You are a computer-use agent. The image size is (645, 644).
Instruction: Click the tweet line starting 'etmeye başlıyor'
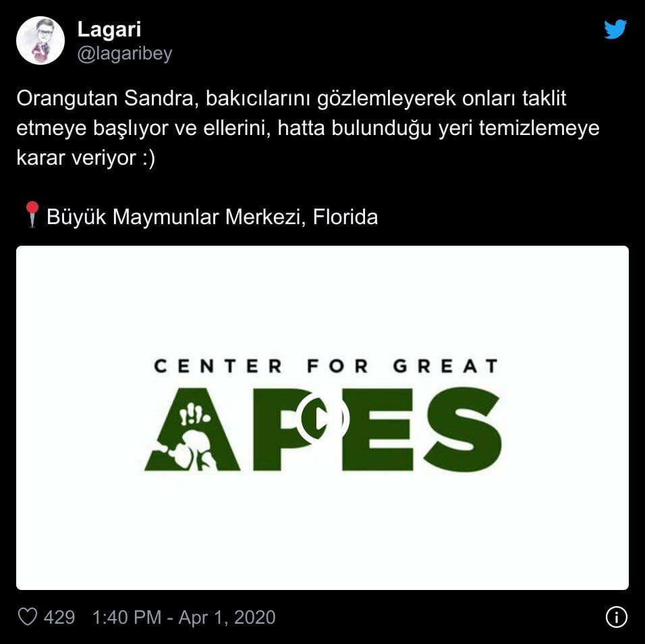pyautogui.click(x=308, y=128)
